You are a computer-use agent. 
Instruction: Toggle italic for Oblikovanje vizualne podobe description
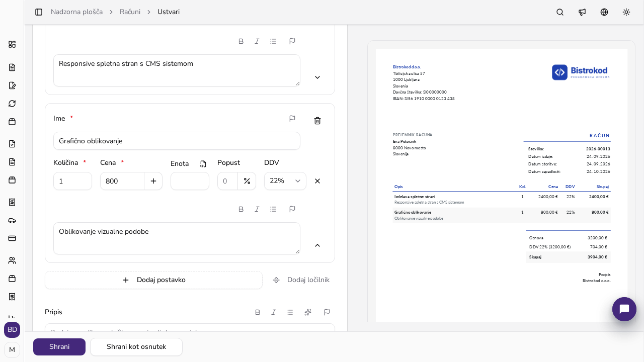(257, 209)
